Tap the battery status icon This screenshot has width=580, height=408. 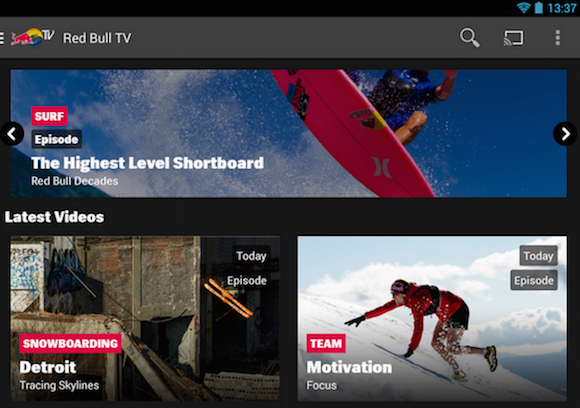tap(539, 7)
